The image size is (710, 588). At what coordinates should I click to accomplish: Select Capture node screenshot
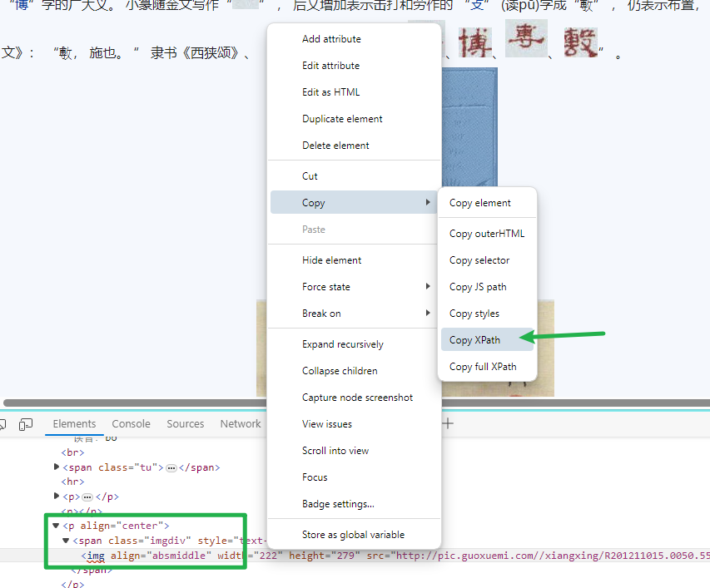(x=354, y=398)
